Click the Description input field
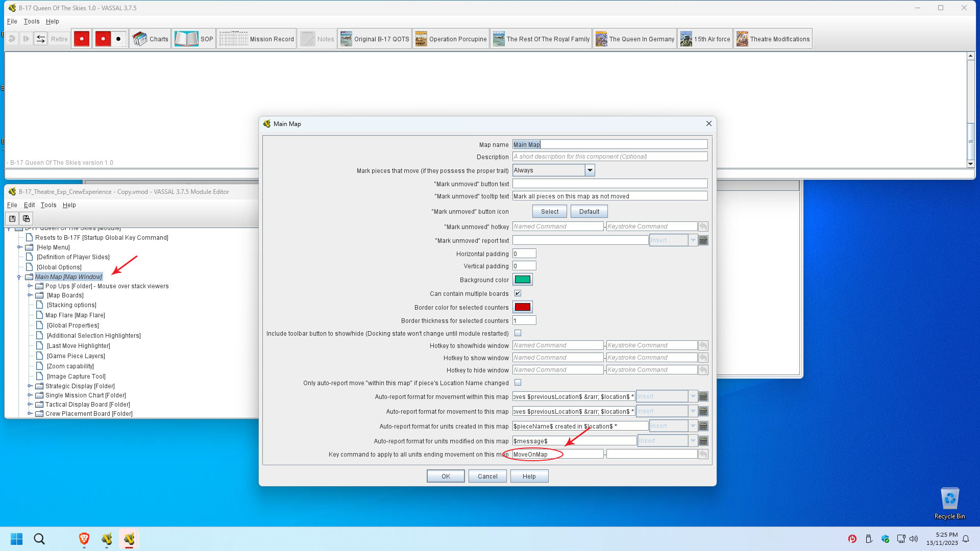 click(610, 157)
